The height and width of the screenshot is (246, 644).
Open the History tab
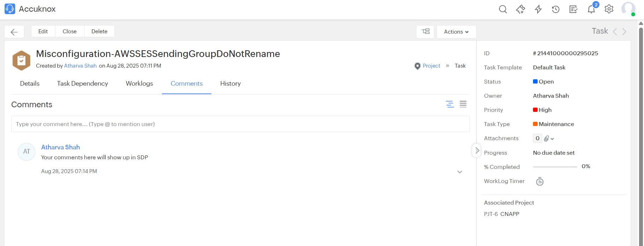(230, 84)
